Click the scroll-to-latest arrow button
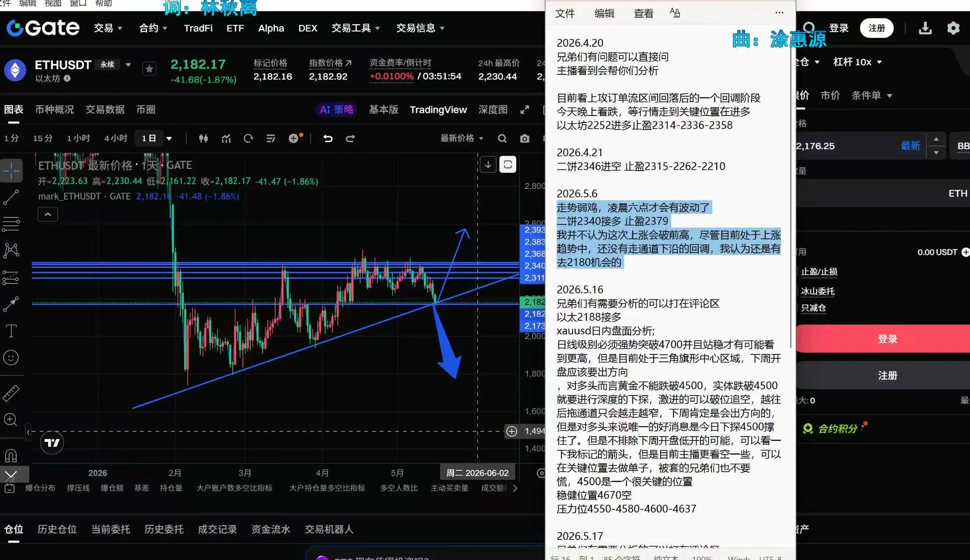This screenshot has width=970, height=560. pyautogui.click(x=488, y=164)
